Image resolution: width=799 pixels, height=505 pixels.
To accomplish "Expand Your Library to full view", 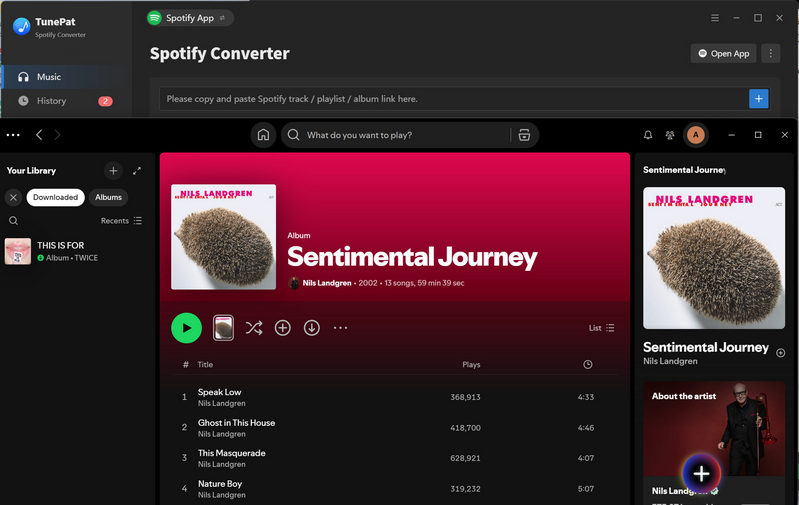I will 137,171.
